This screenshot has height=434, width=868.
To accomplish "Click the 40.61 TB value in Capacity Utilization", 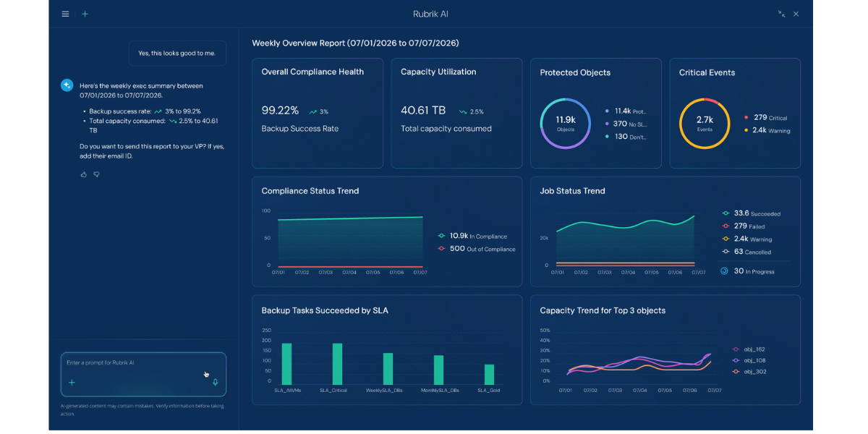I will [x=423, y=111].
